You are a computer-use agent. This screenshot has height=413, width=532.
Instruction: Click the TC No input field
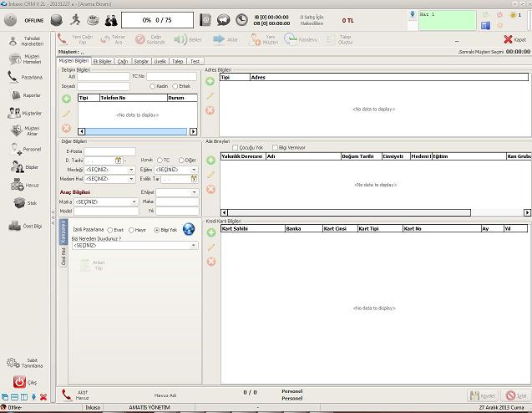pyautogui.click(x=172, y=76)
